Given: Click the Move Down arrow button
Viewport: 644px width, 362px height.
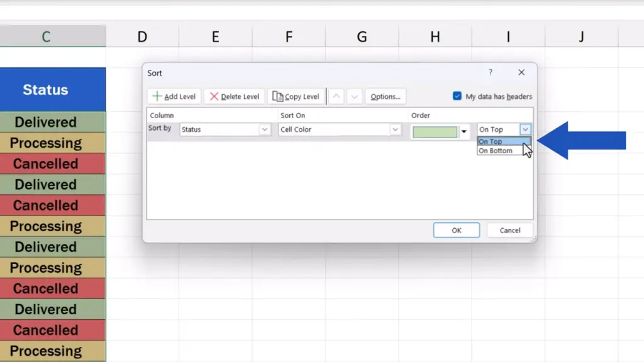Looking at the screenshot, I should [354, 97].
